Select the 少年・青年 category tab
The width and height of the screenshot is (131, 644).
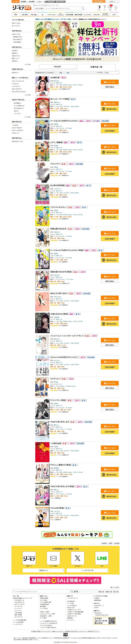25,14
